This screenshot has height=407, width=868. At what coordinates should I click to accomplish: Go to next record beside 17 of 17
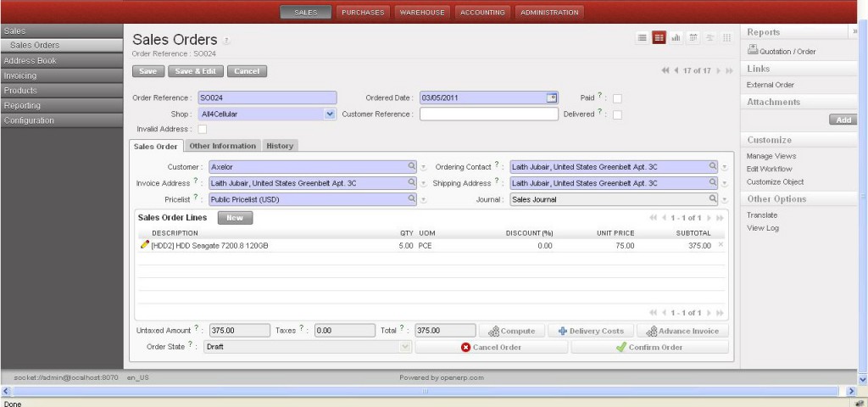pos(719,71)
